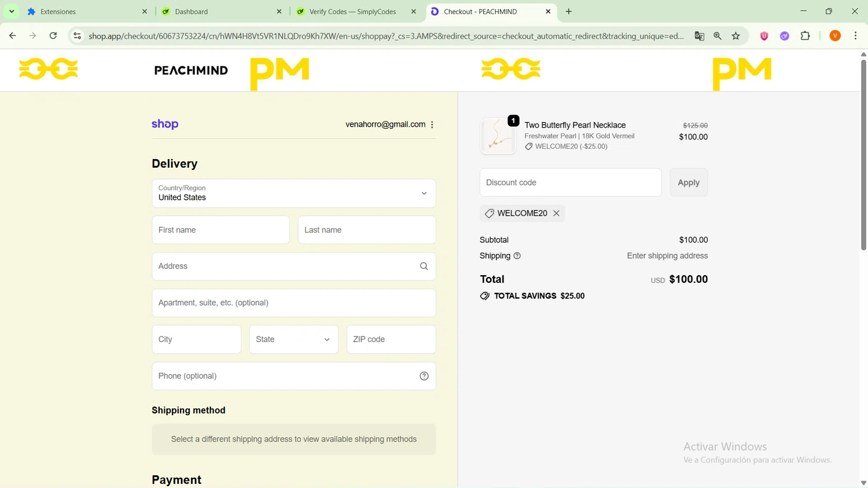Viewport: 868px width, 488px height.
Task: Click the TOTAL SAVINGS $25.00 text
Action: (x=539, y=296)
